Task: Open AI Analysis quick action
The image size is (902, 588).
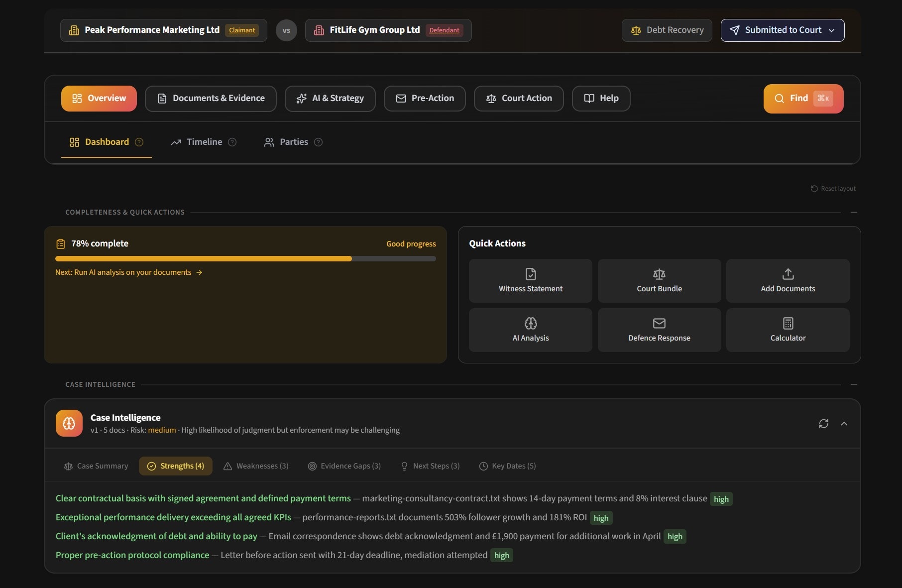Action: 530,330
